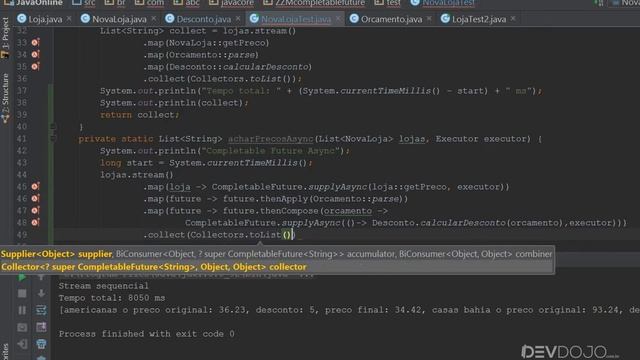The image size is (640, 360).
Task: Collapse the method ending at line 40
Action: [x=52, y=127]
